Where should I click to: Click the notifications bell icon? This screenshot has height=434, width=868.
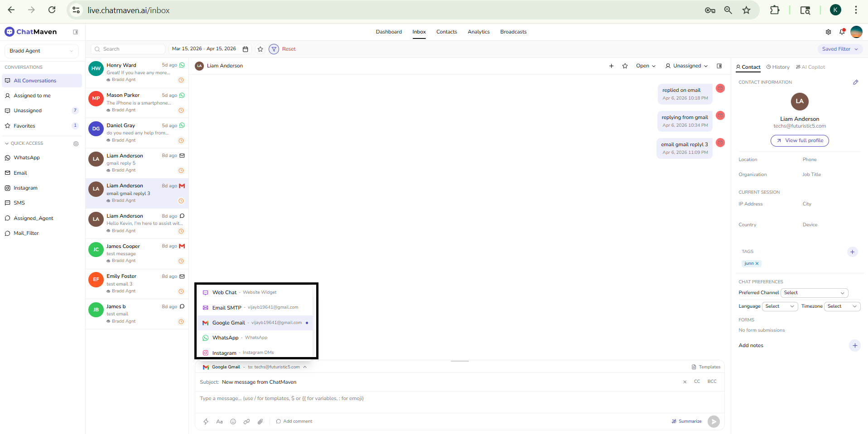842,32
